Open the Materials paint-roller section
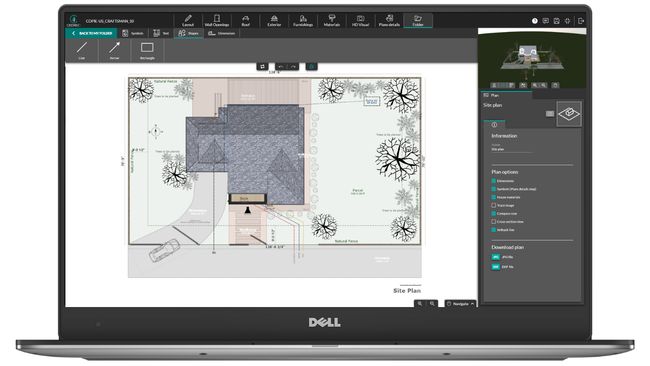650x366 pixels. pos(332,20)
